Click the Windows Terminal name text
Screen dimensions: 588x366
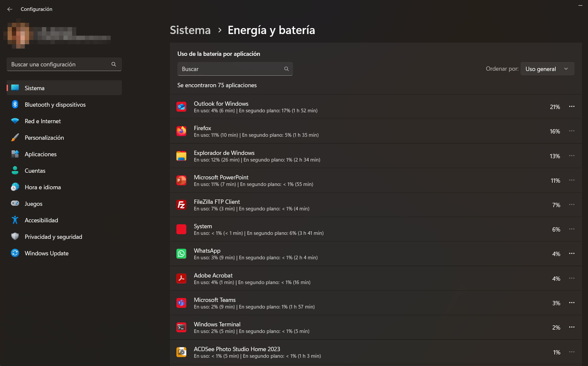pos(217,324)
